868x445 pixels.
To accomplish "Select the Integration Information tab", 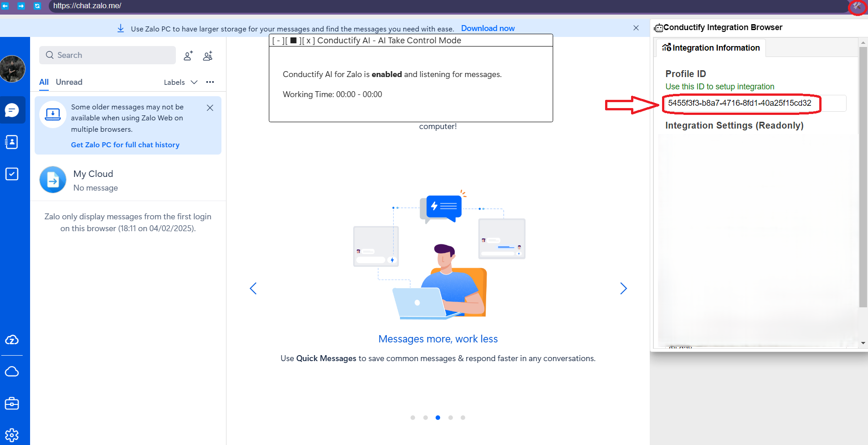I will [711, 47].
